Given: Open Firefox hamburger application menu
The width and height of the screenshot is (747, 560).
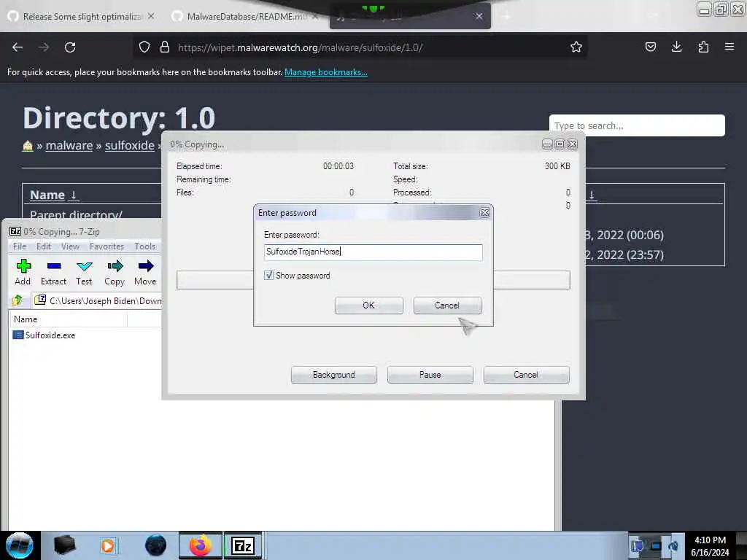Looking at the screenshot, I should pos(729,47).
